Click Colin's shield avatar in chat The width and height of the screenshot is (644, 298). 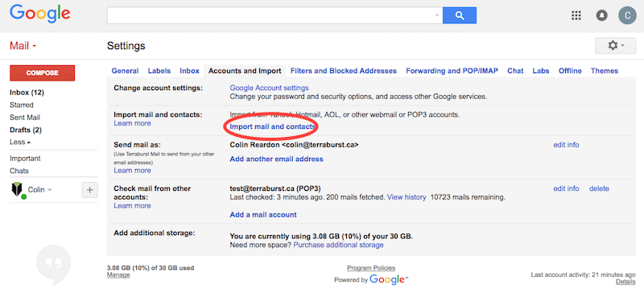[17, 190]
